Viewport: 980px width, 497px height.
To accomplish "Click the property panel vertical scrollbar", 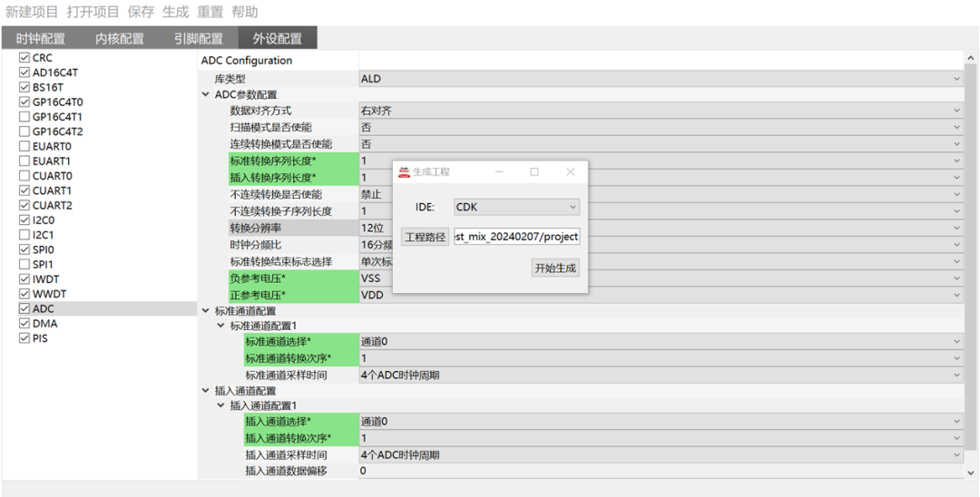I will click(x=970, y=256).
